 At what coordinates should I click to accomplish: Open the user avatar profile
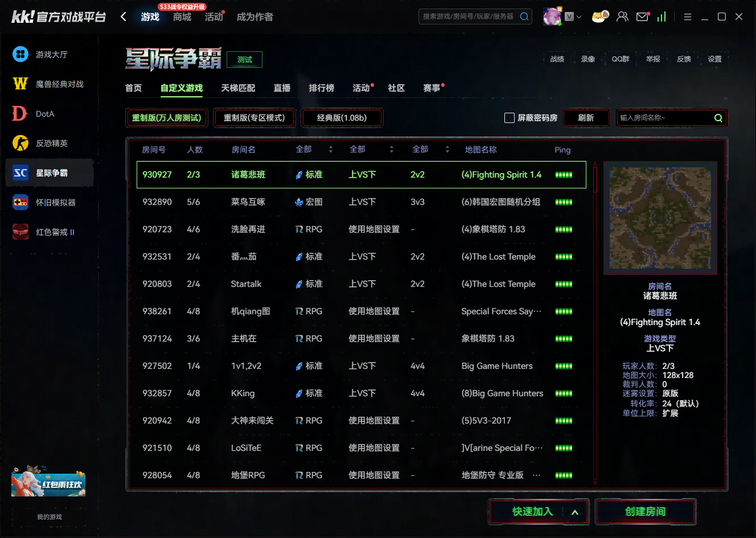(552, 17)
